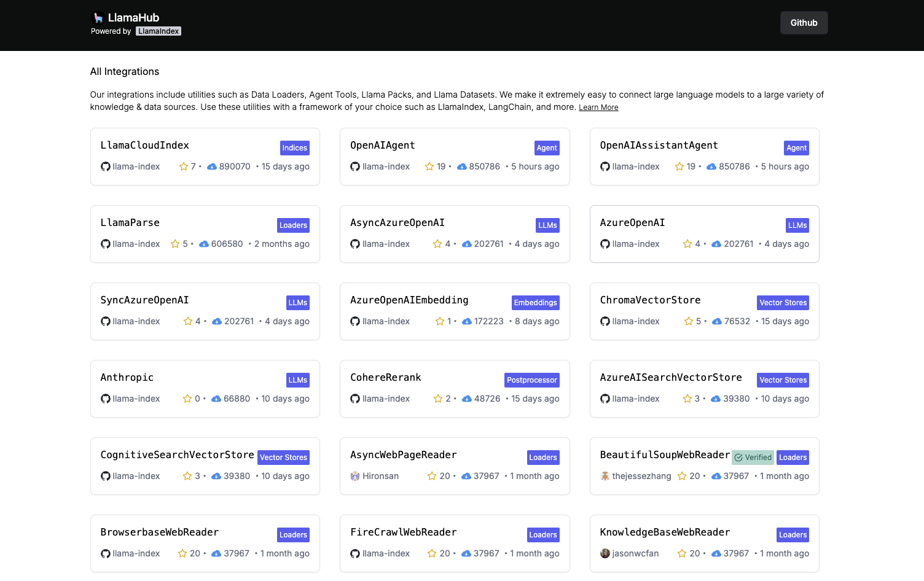Viewport: 924px width, 581px height.
Task: Click the thejessezhang author name
Action: [x=642, y=476]
